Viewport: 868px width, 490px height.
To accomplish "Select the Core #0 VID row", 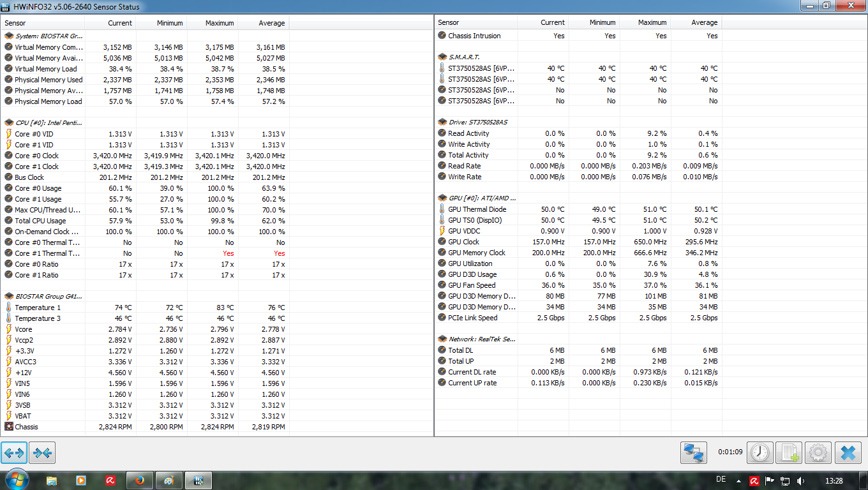I will [145, 134].
